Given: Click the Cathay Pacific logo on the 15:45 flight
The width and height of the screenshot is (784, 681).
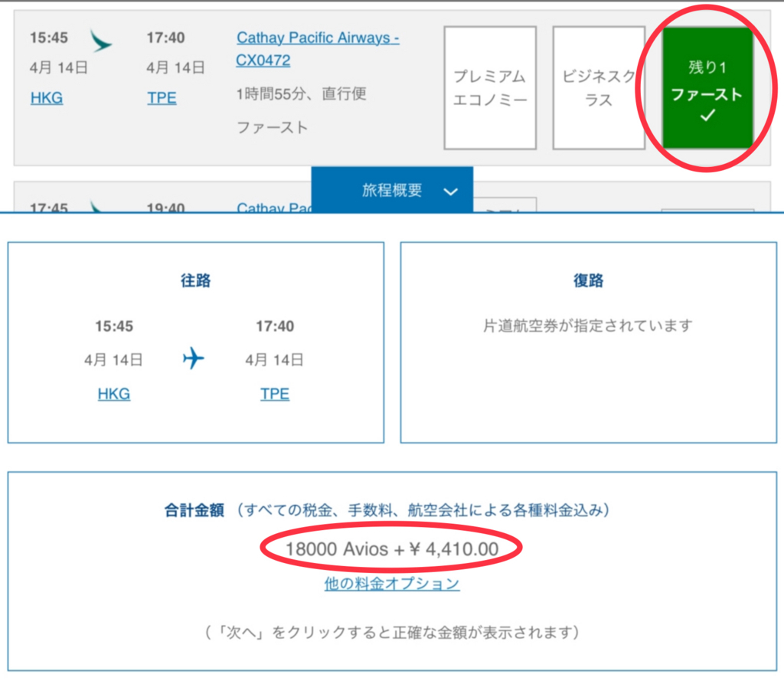Looking at the screenshot, I should (100, 41).
